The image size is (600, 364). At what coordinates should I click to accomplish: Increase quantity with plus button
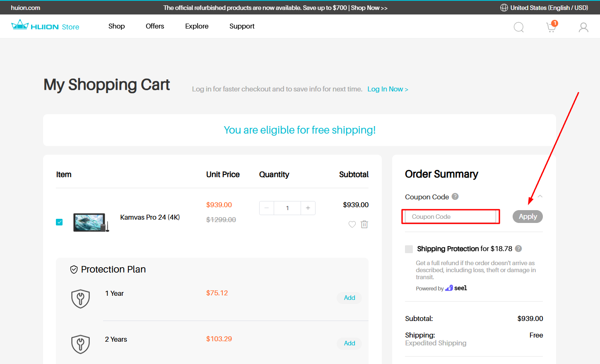coord(308,208)
